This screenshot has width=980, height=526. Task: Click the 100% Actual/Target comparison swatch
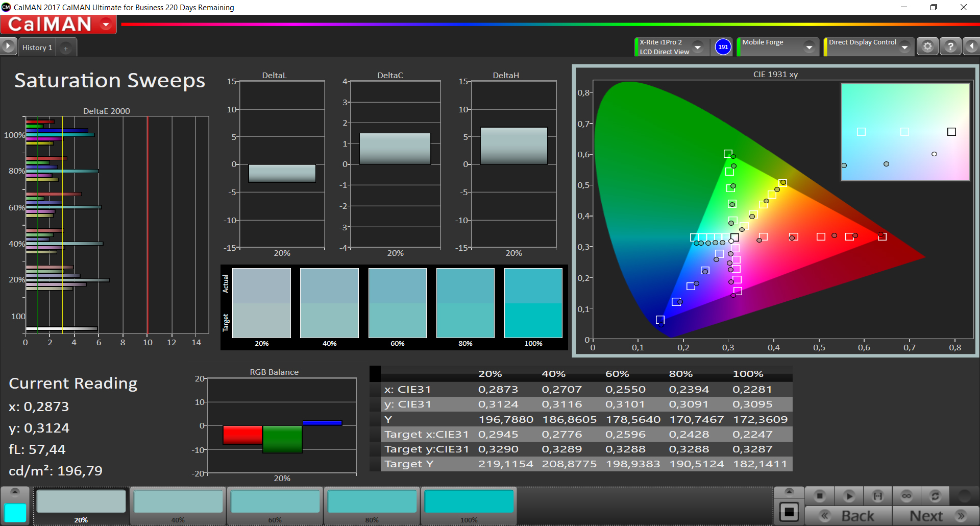(533, 303)
